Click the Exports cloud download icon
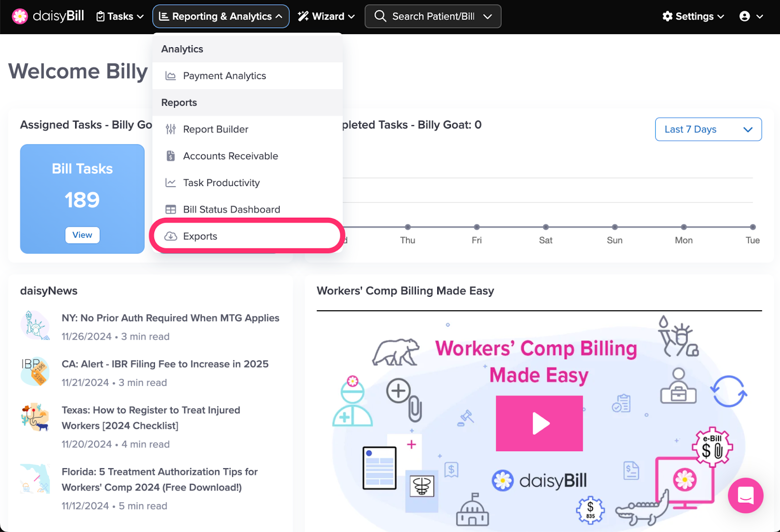 tap(171, 236)
